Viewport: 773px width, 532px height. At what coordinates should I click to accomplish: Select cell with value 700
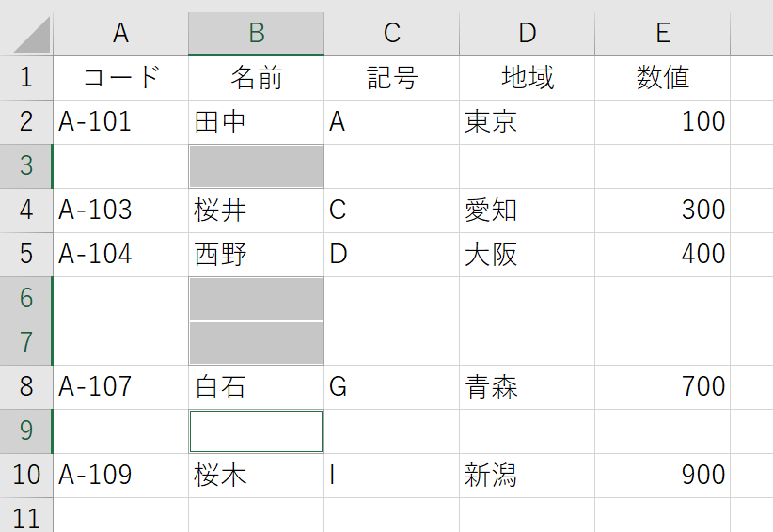[663, 387]
